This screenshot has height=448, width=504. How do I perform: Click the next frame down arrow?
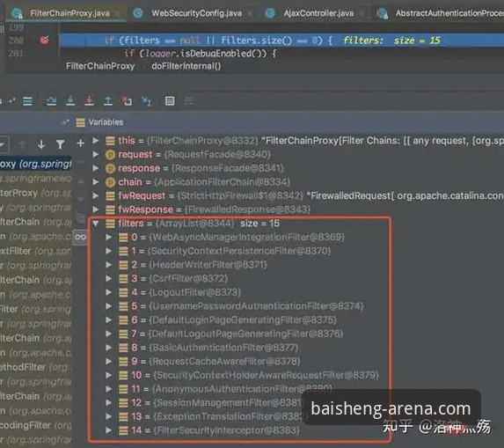coord(41,144)
